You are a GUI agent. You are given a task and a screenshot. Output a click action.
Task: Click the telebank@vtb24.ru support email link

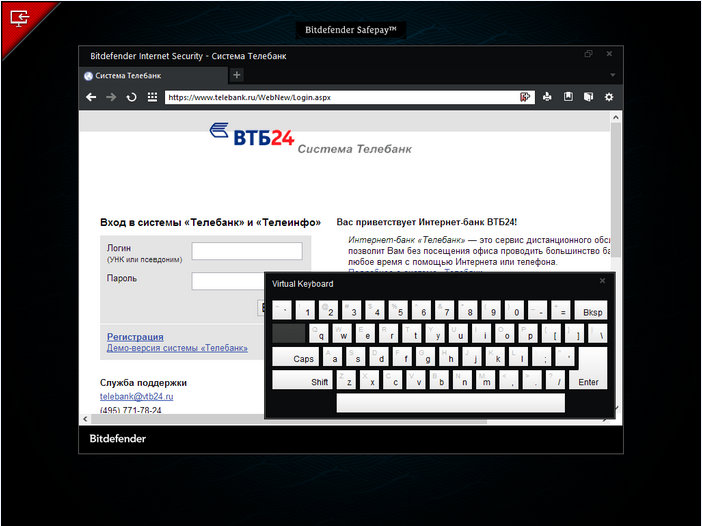pos(137,397)
